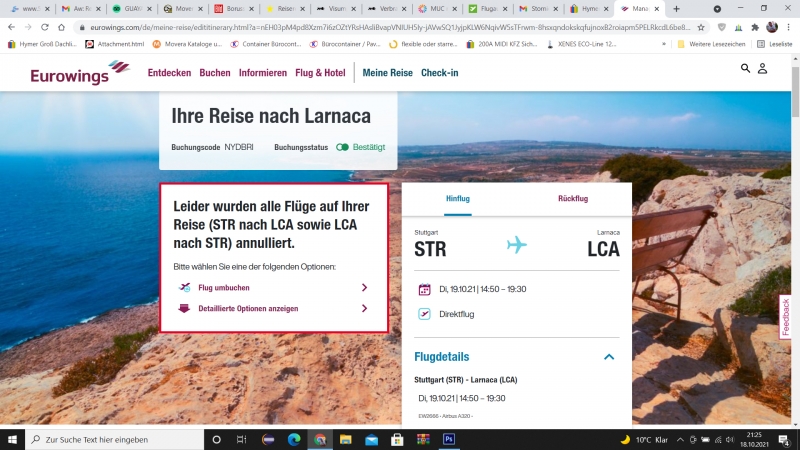Image resolution: width=800 pixels, height=450 pixels.
Task: Click chevron next to Flug umbuchen
Action: pos(364,288)
